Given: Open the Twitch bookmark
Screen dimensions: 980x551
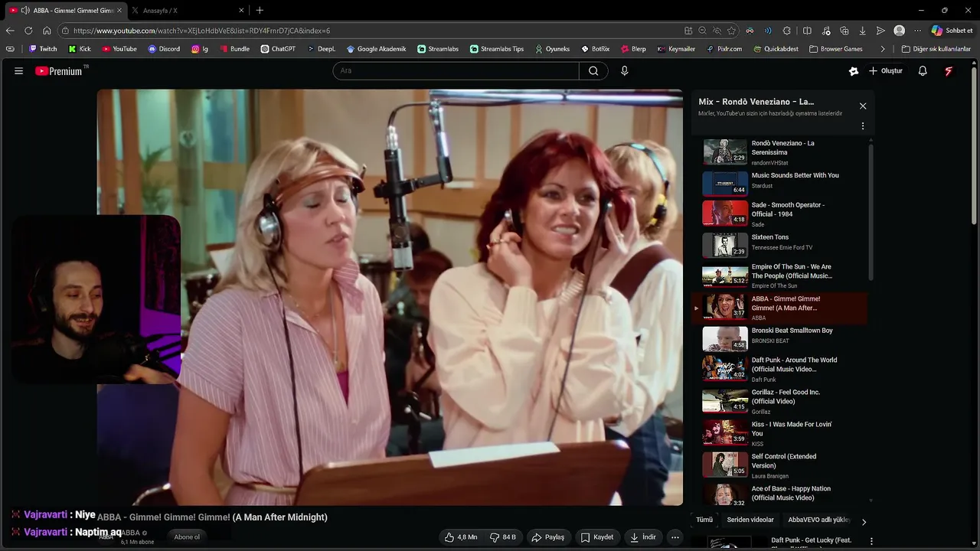Looking at the screenshot, I should click(x=43, y=49).
